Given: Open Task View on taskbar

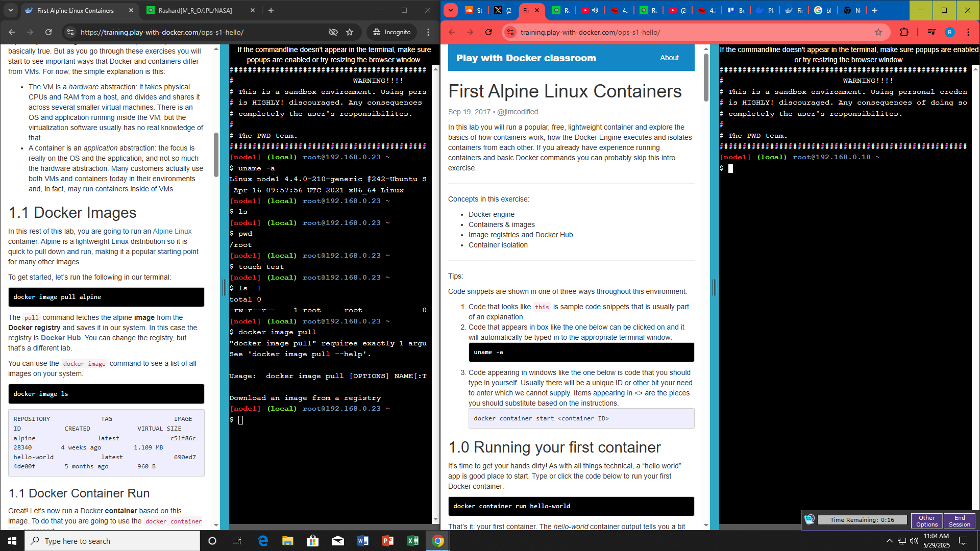Looking at the screenshot, I should point(237,541).
